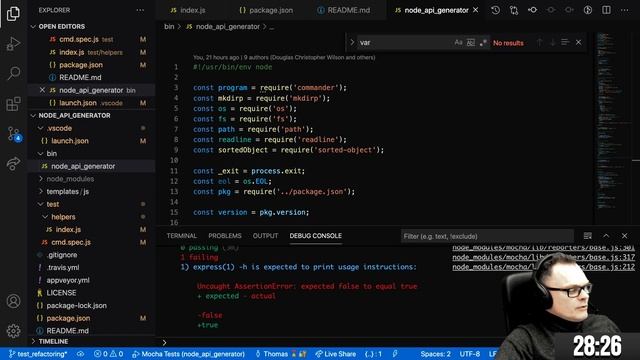This screenshot has width=640, height=360.
Task: Click bin breadcrumb segment
Action: point(169,27)
